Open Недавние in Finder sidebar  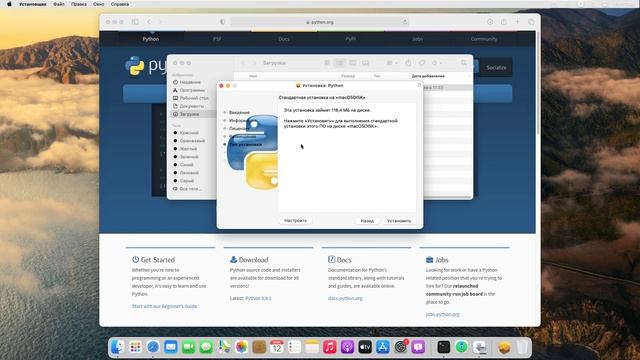tap(190, 82)
